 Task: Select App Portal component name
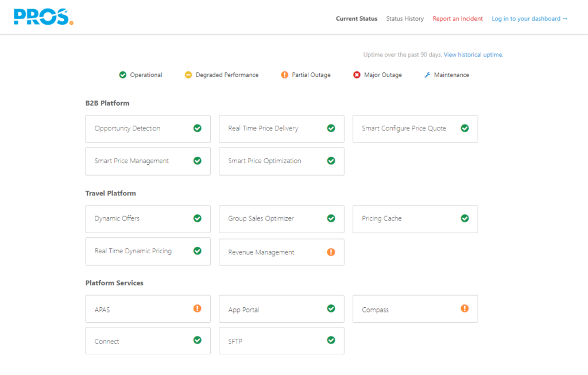click(x=243, y=310)
